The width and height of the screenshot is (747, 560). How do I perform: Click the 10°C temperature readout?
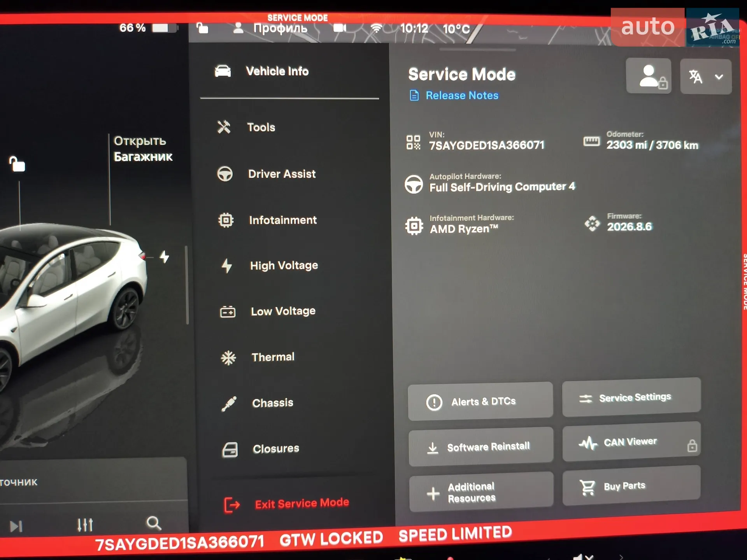tap(456, 28)
